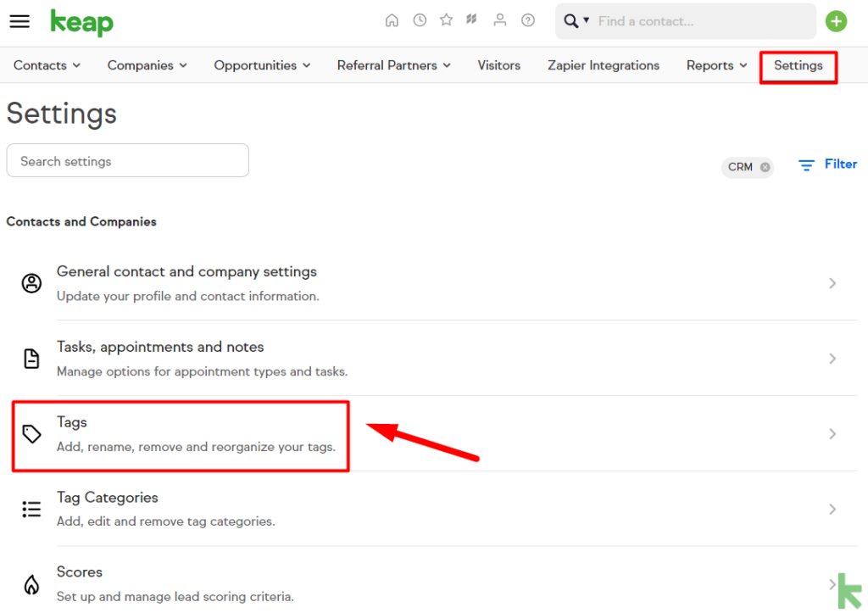Open the favorites star icon

[x=446, y=20]
